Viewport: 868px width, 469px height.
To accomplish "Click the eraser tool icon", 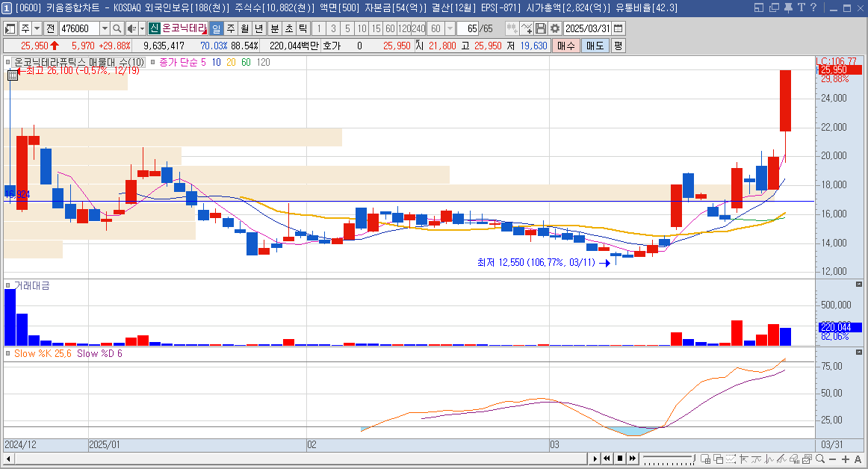I will [x=794, y=459].
